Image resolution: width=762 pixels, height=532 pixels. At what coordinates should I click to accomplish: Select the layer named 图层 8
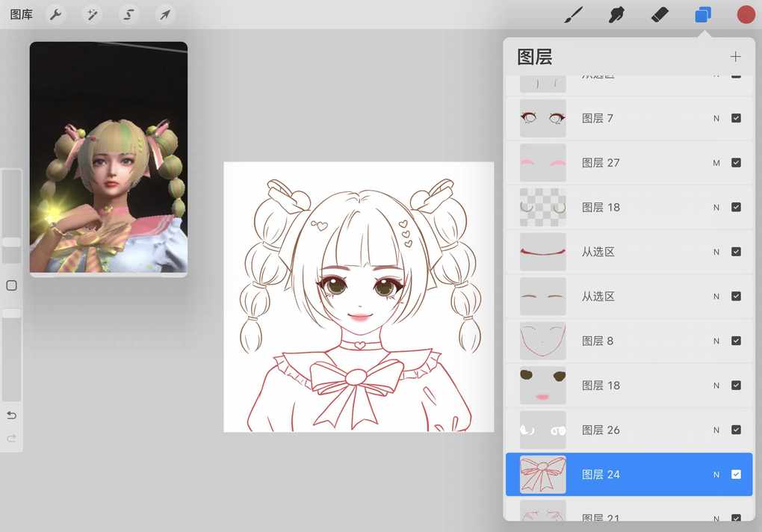(x=597, y=341)
